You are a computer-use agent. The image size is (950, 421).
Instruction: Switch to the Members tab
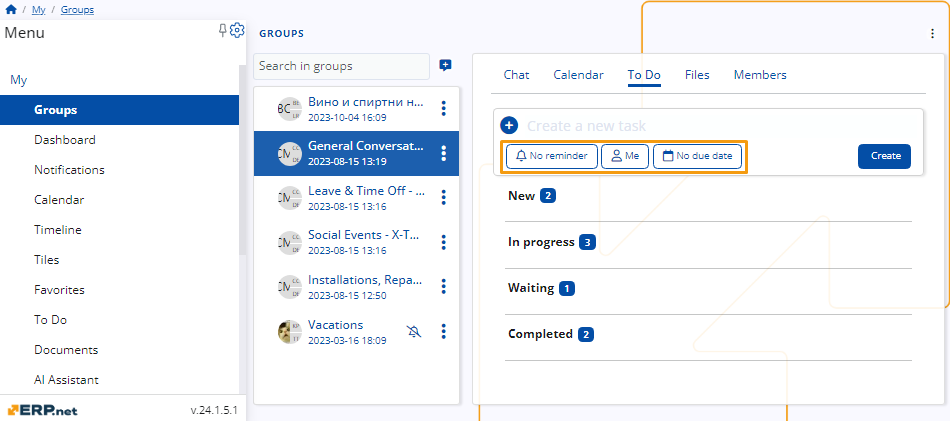pos(760,75)
